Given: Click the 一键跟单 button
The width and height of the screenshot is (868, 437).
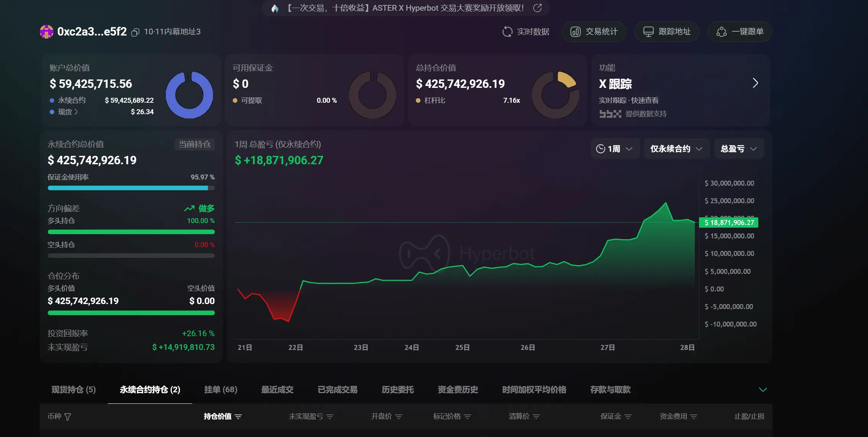Looking at the screenshot, I should click(x=740, y=32).
